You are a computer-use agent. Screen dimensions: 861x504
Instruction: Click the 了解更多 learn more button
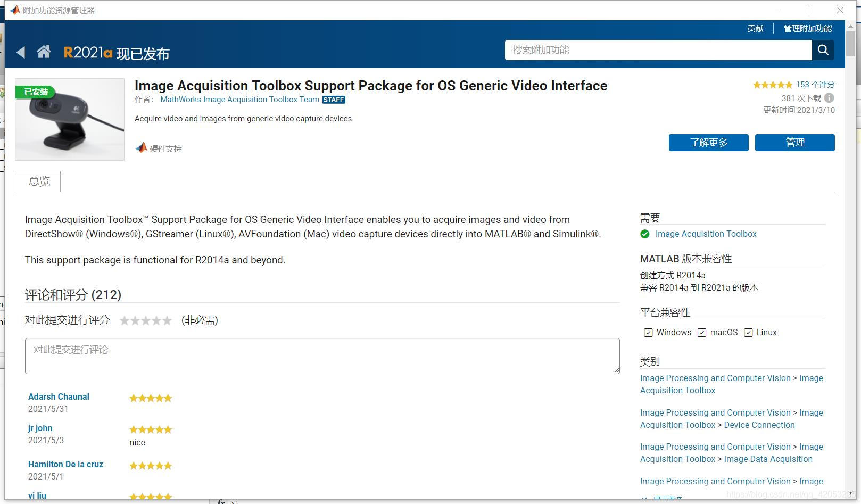pos(708,143)
